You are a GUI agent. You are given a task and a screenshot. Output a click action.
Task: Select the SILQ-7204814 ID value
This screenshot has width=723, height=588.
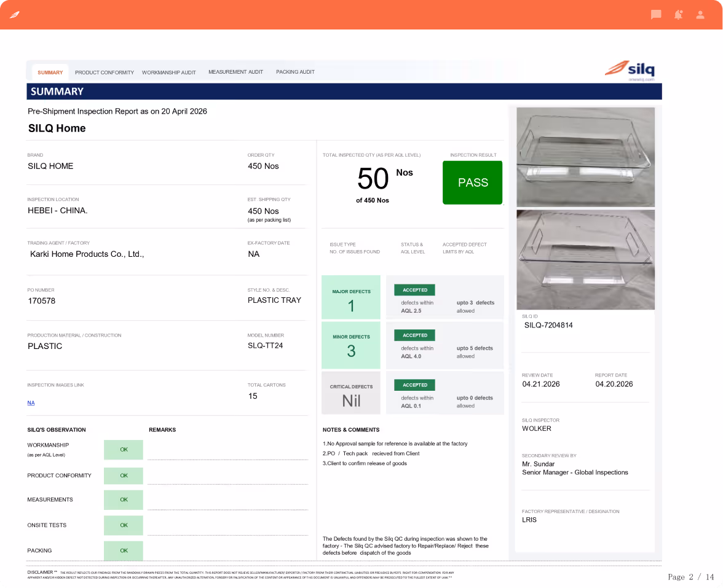pos(548,326)
